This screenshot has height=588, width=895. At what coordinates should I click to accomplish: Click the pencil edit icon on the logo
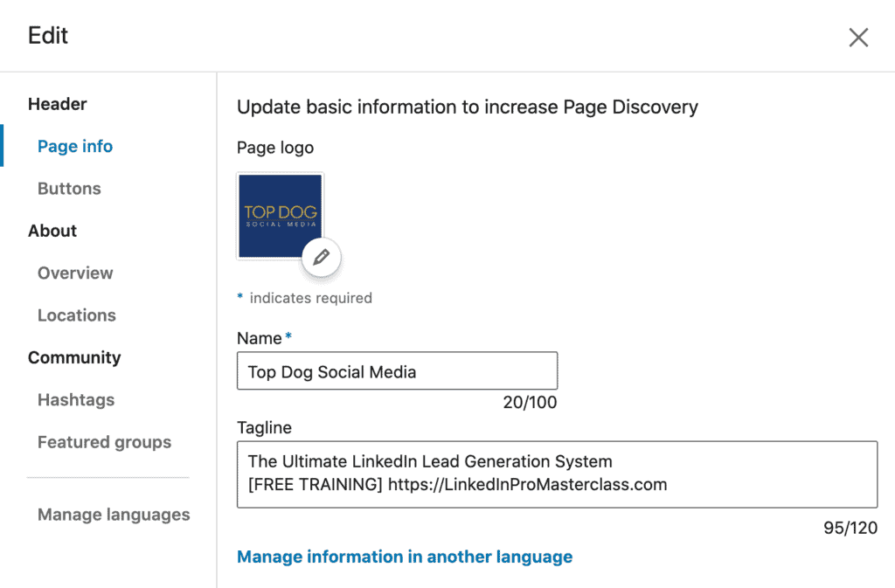[322, 257]
